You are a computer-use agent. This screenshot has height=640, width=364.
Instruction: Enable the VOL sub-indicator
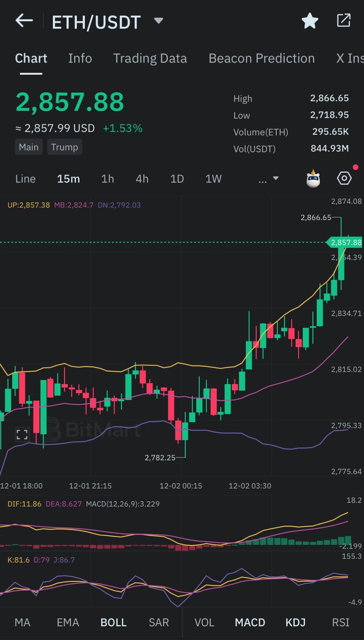click(x=204, y=622)
